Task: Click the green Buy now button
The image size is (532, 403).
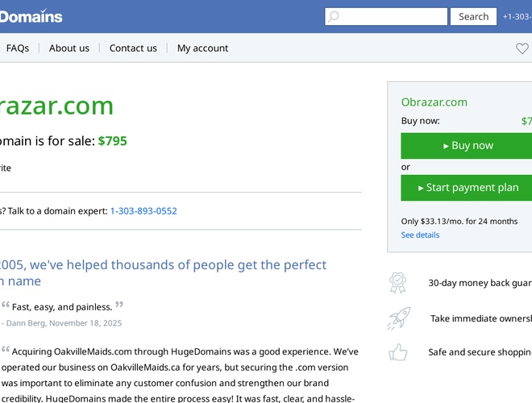Action: coord(468,146)
